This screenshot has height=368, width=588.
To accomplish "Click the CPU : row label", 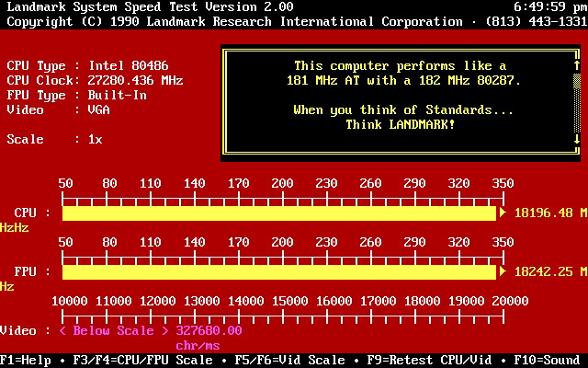I will coord(32,213).
